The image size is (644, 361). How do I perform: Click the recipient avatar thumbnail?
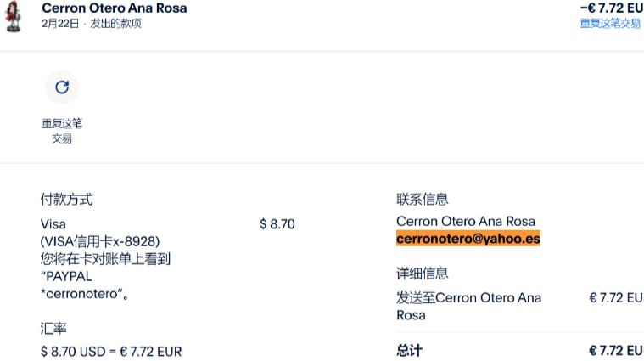pyautogui.click(x=13, y=16)
